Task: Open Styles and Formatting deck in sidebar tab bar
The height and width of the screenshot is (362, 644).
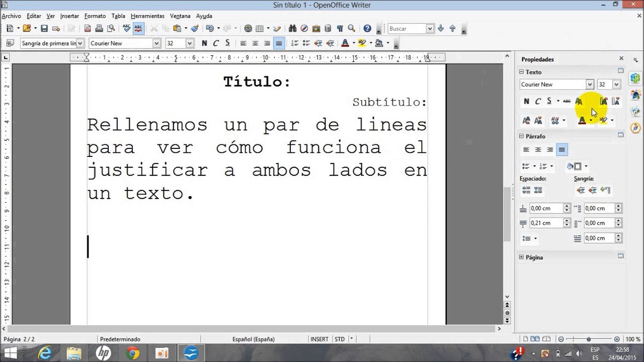Action: pos(635,95)
